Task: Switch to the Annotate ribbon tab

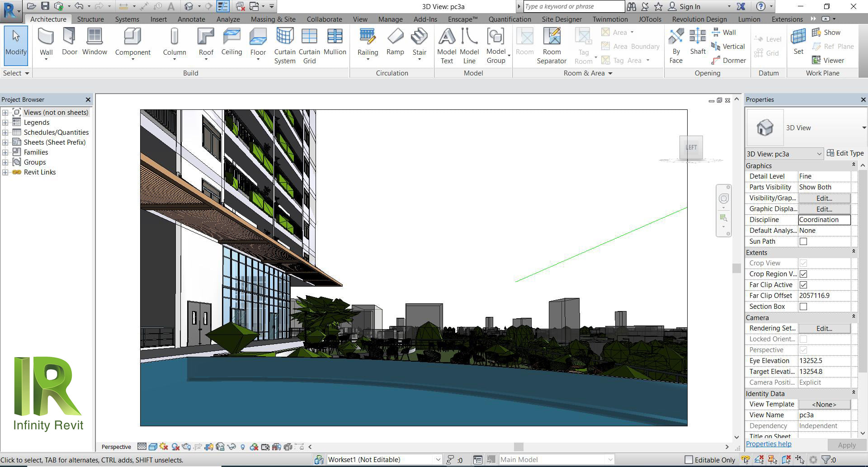Action: (191, 19)
